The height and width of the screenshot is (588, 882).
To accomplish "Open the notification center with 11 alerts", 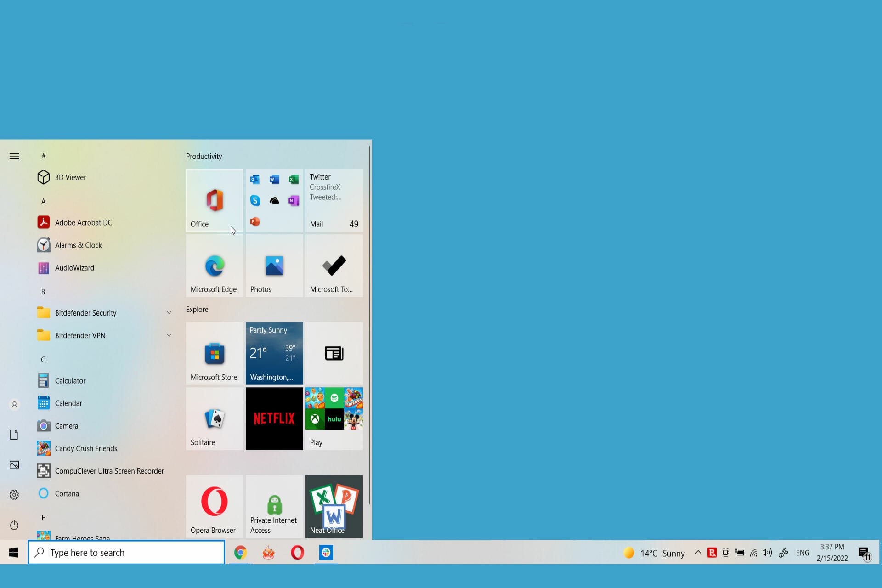I will click(x=865, y=554).
